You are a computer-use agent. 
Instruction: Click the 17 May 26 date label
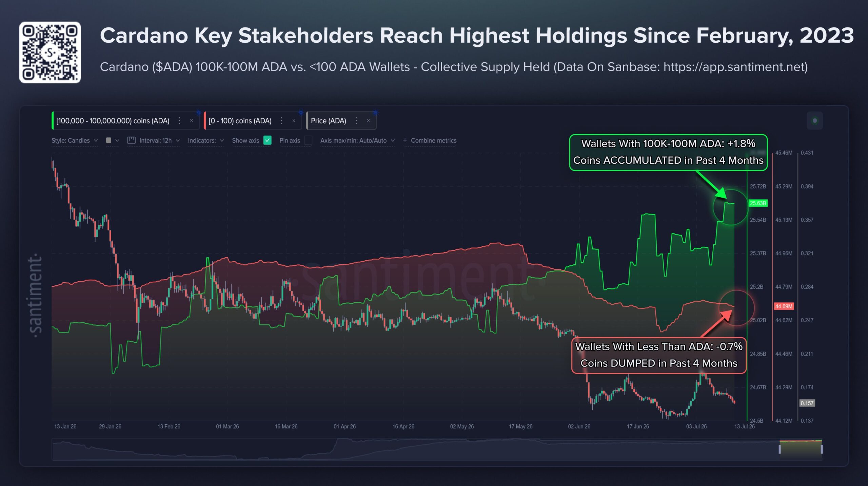pos(520,427)
